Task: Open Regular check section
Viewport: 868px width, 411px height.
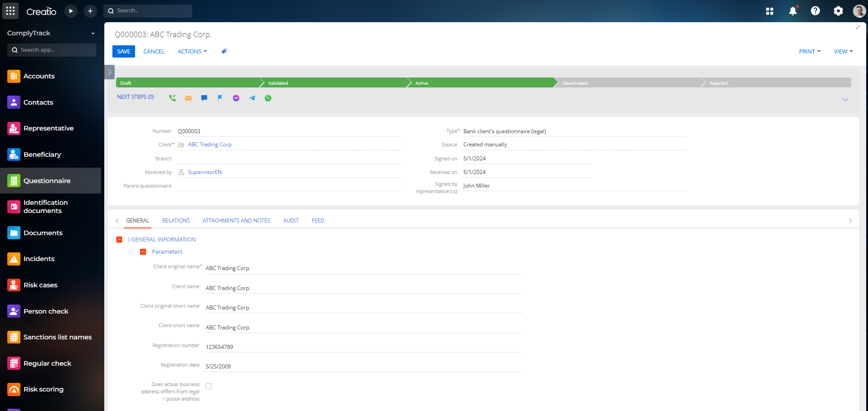Action: [51, 363]
